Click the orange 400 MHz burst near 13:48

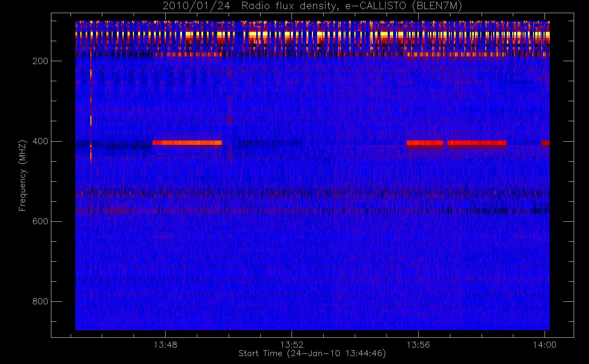coord(187,143)
